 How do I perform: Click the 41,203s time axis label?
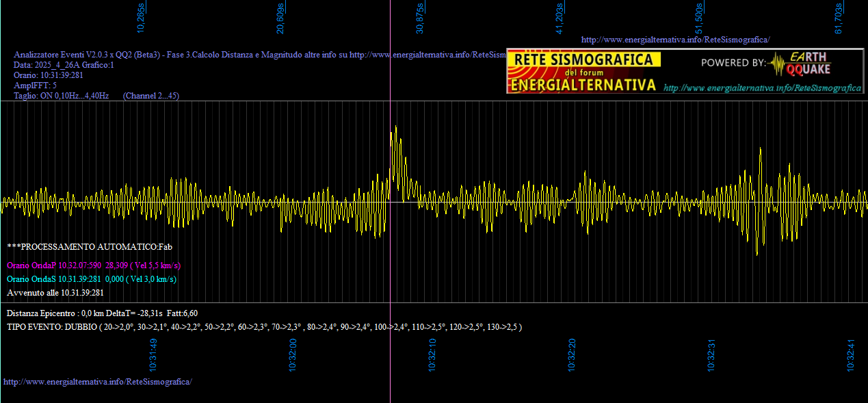(560, 18)
